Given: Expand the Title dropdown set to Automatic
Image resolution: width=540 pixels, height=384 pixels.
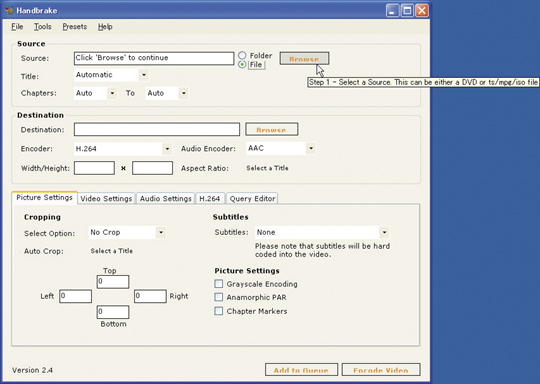Looking at the screenshot, I should (x=111, y=75).
